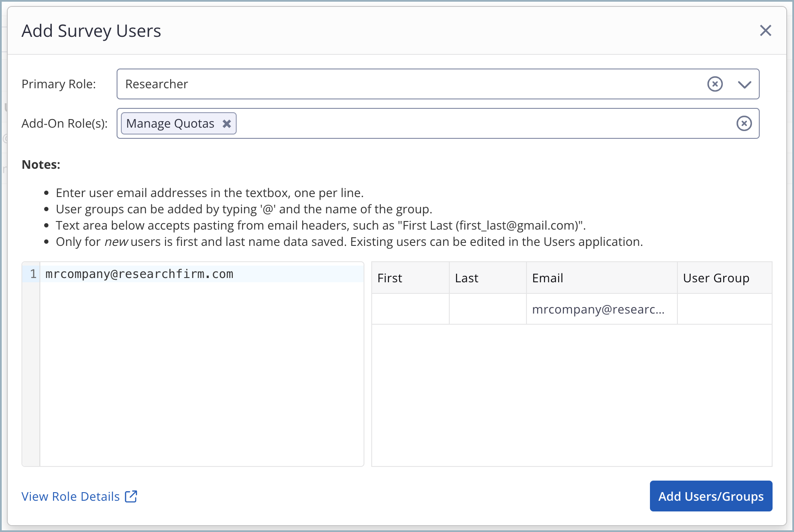Screen dimensions: 794x532
Task: Click the User Group column header
Action: tap(716, 278)
